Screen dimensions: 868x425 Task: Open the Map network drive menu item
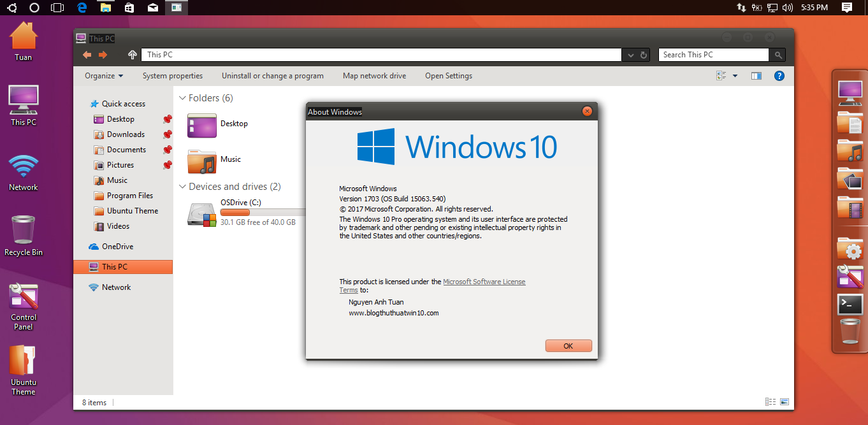[374, 75]
